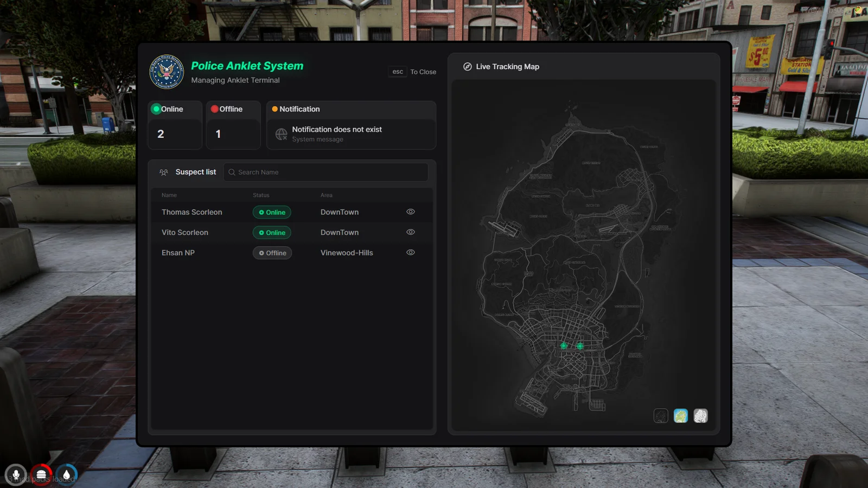Toggle eye icon for Vito Scorleon
The height and width of the screenshot is (488, 868).
coord(411,232)
